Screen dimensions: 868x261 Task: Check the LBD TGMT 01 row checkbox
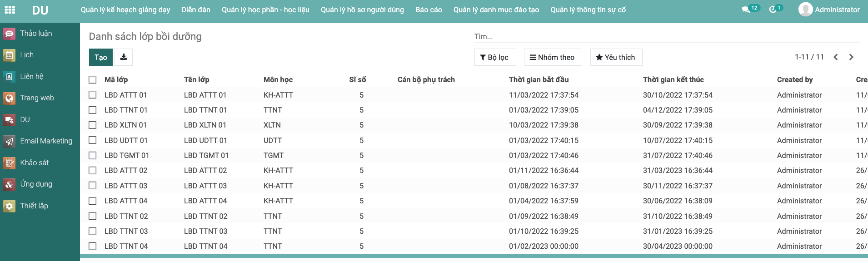pos(93,155)
